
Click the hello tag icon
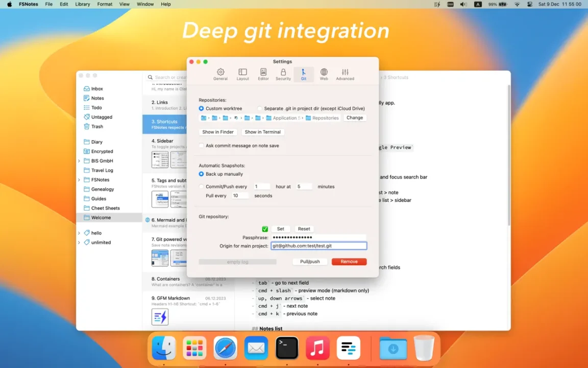[x=87, y=233]
